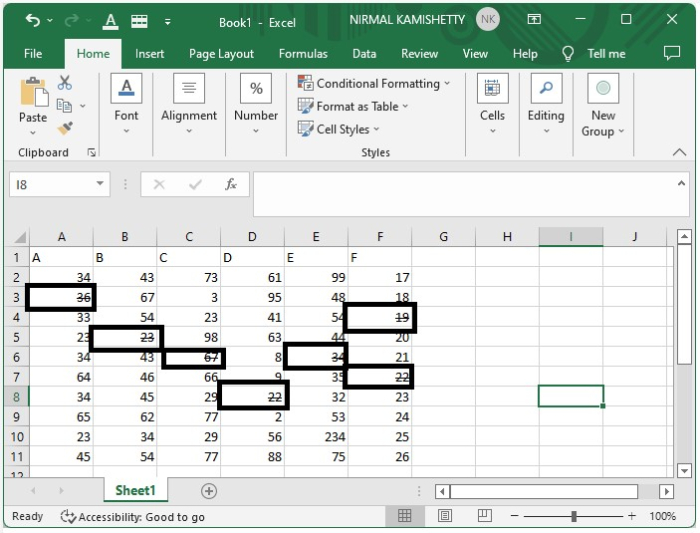Expand the Copy dropdown arrow

click(83, 106)
